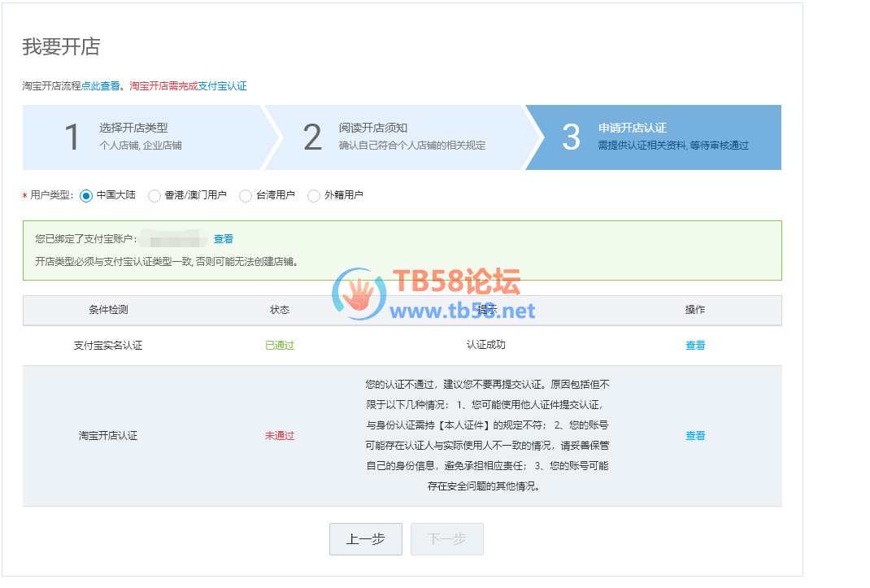Click the 认证成功 hint text
Image resolution: width=870 pixels, height=588 pixels.
486,345
